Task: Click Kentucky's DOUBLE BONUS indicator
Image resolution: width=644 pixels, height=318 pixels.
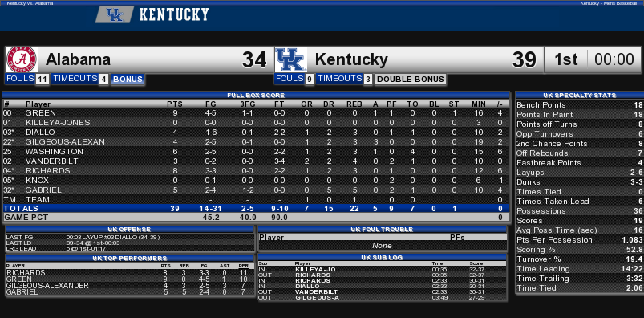Action: pyautogui.click(x=411, y=79)
